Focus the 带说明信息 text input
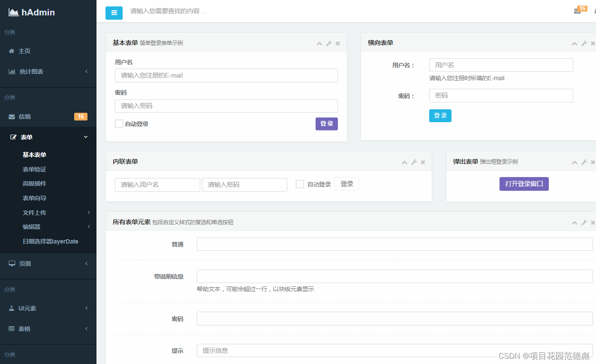This screenshot has width=596, height=364. [395, 277]
